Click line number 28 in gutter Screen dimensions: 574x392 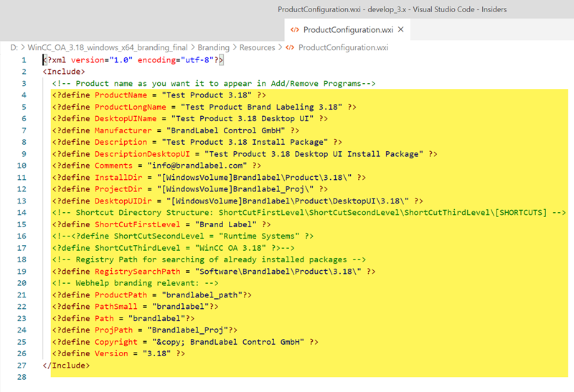pyautogui.click(x=22, y=377)
